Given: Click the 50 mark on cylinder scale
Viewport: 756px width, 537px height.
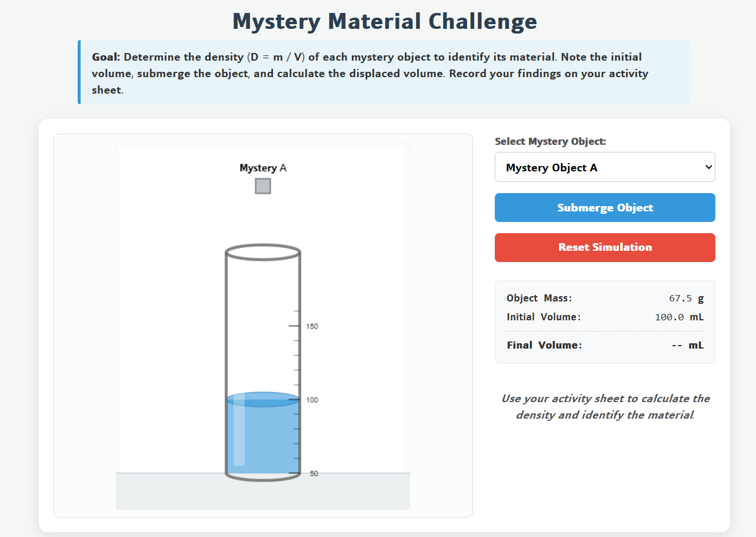Looking at the screenshot, I should (314, 473).
